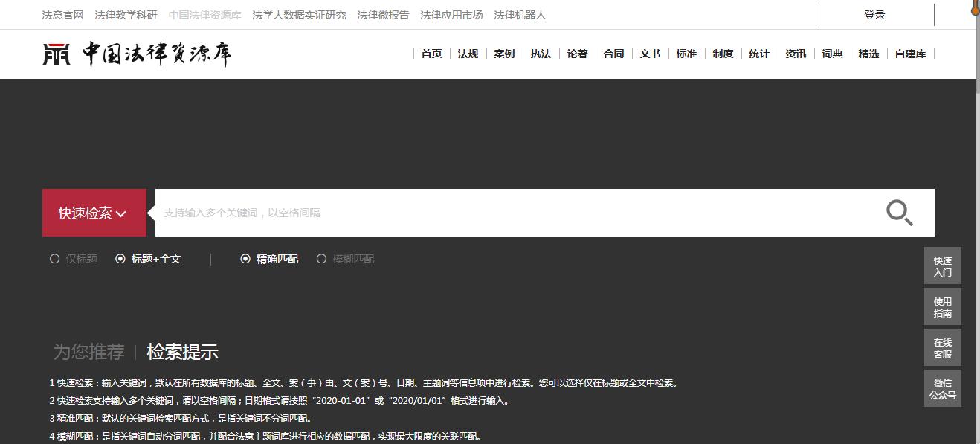Open the 使用指南 side button
Screen dimensions: 980x444
(943, 307)
